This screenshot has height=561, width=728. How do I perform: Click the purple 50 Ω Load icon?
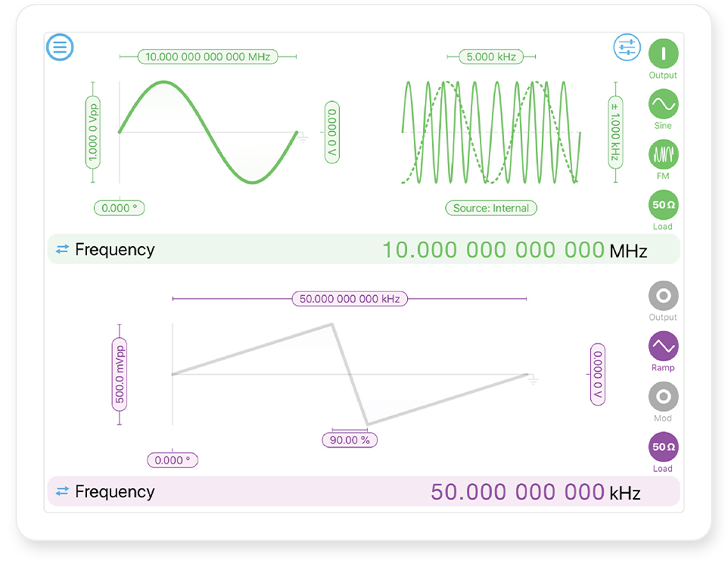coord(663,447)
